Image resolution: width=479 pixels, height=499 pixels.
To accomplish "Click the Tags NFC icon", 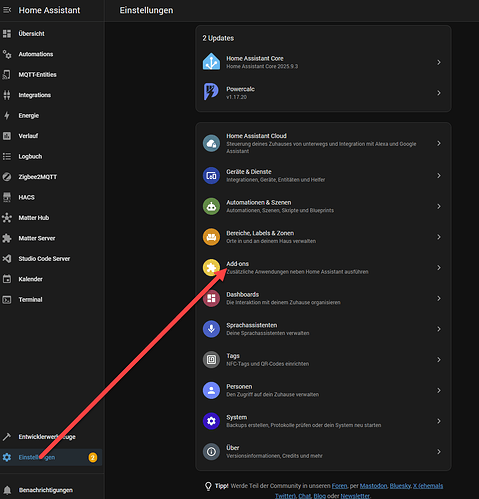I will coord(211,360).
